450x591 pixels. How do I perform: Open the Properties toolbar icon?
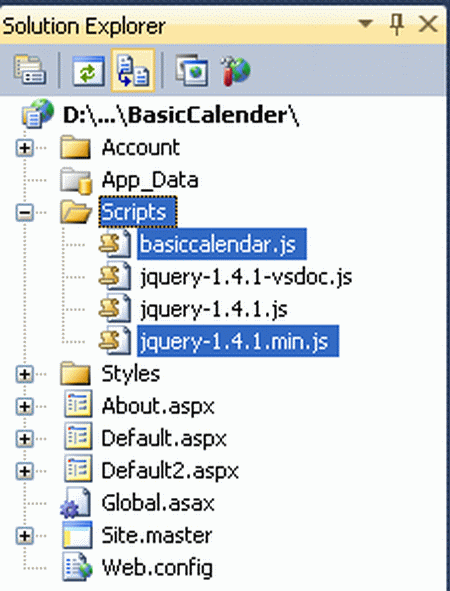tap(30, 70)
